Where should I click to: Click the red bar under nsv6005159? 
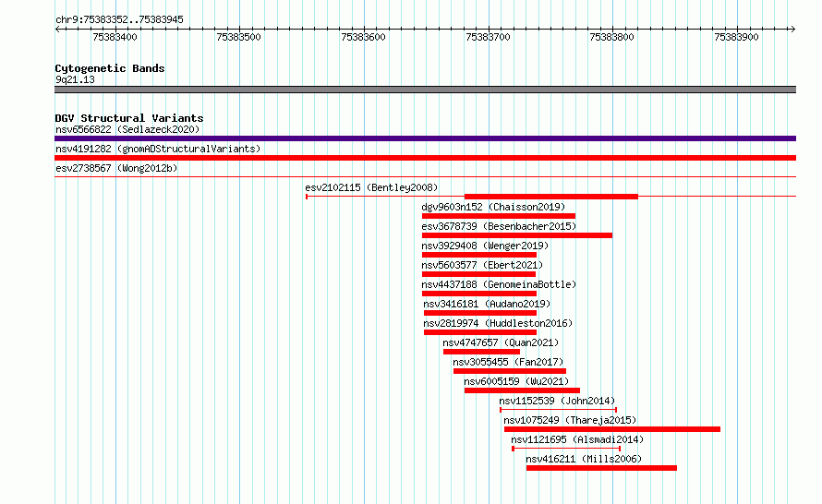522,390
